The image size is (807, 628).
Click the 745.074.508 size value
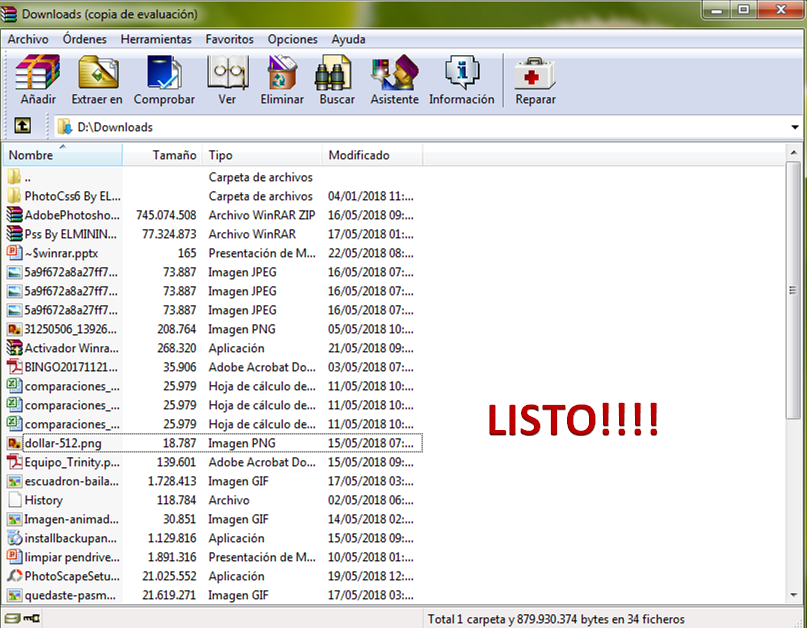(166, 215)
